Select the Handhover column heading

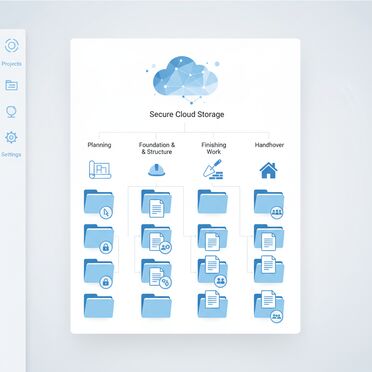tap(269, 145)
